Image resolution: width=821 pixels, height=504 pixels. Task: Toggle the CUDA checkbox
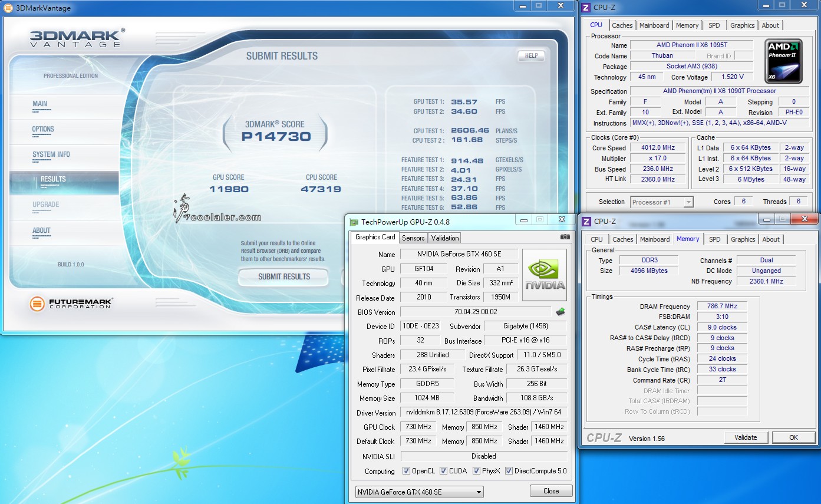click(443, 471)
